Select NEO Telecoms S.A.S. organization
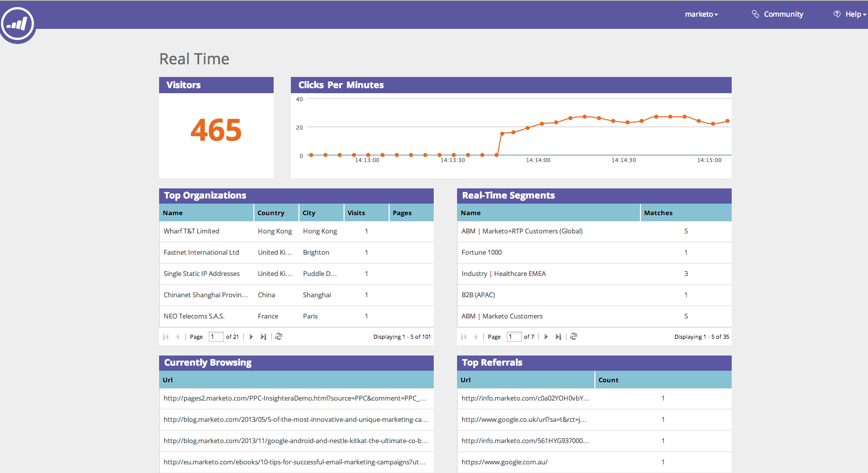 (x=194, y=317)
